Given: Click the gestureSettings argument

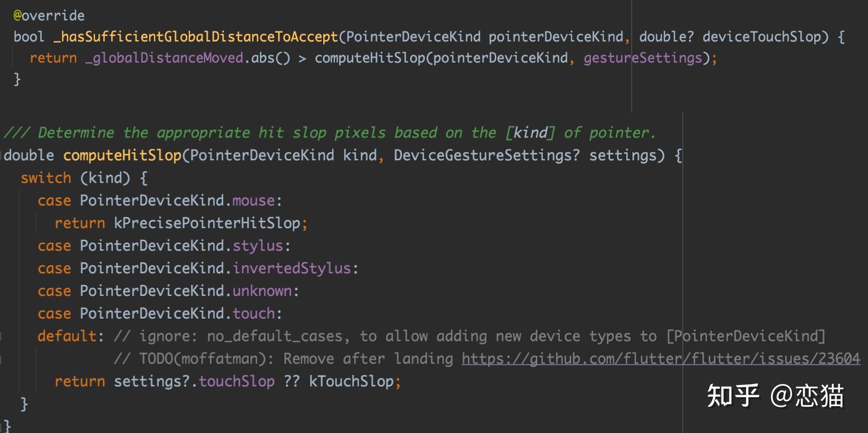Looking at the screenshot, I should pyautogui.click(x=643, y=58).
